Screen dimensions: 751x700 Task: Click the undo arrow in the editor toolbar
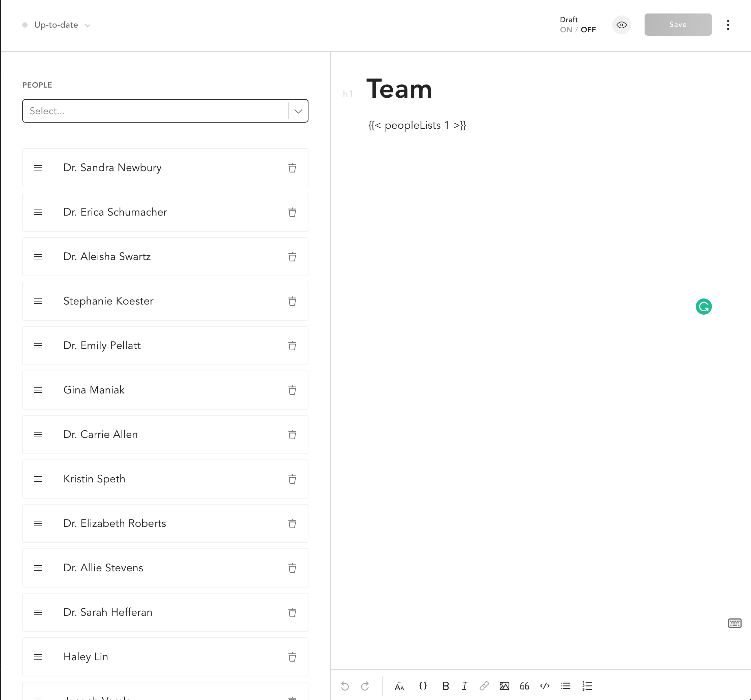(345, 686)
